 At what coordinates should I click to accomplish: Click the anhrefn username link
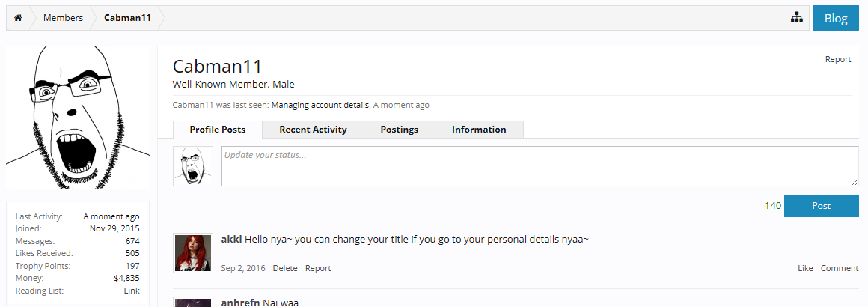240,302
